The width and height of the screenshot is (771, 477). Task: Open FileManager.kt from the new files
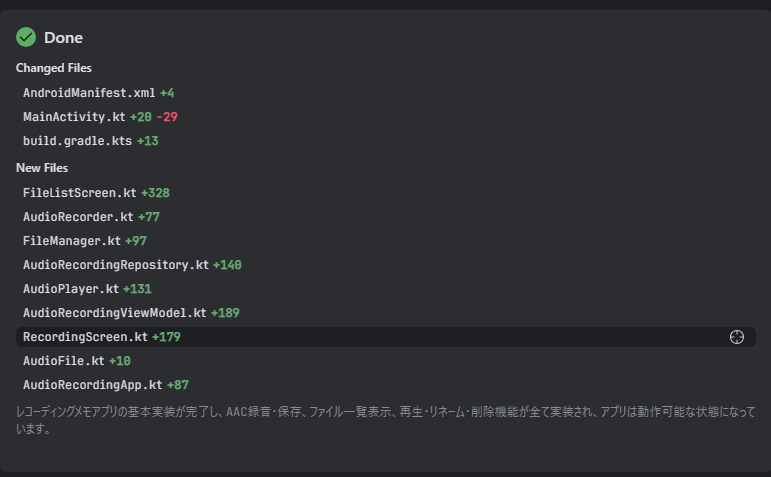71,240
